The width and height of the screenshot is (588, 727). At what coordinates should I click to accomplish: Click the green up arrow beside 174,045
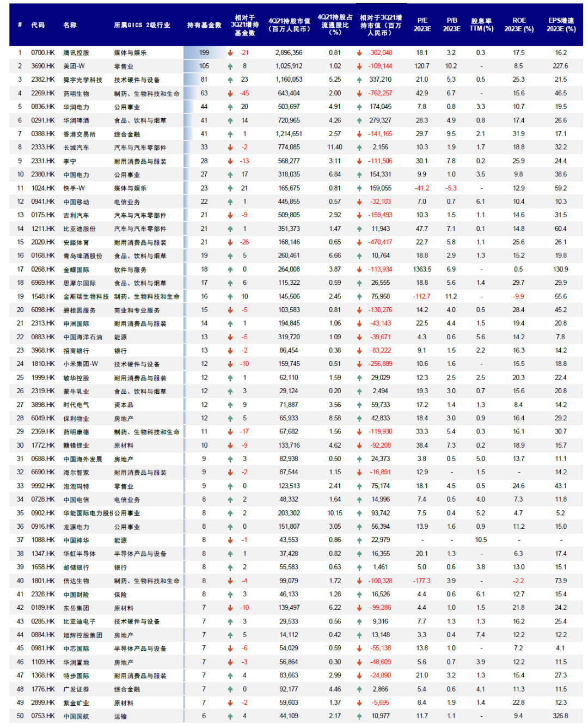point(359,107)
